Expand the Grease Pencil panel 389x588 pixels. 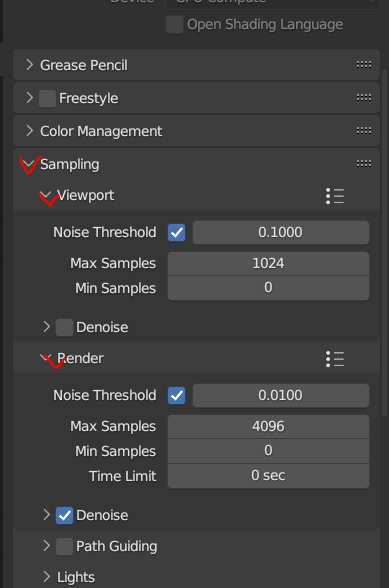tap(30, 65)
